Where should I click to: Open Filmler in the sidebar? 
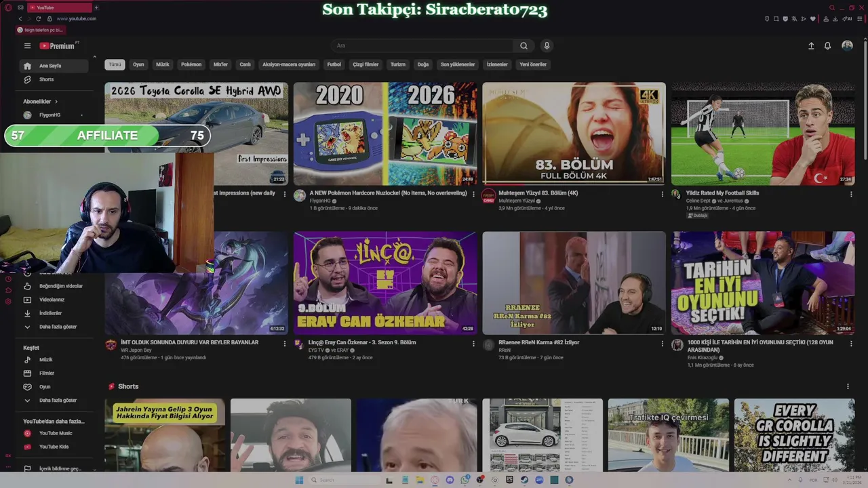tap(54, 373)
